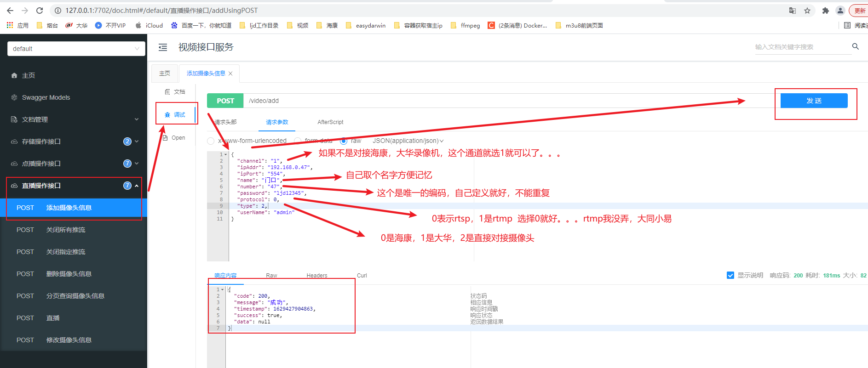Select the form-data radio option

(298, 141)
